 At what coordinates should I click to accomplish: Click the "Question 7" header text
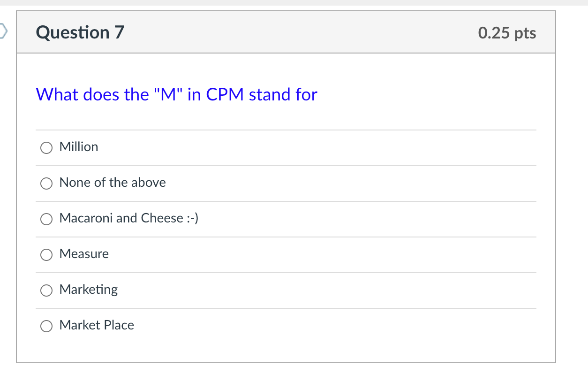[79, 32]
